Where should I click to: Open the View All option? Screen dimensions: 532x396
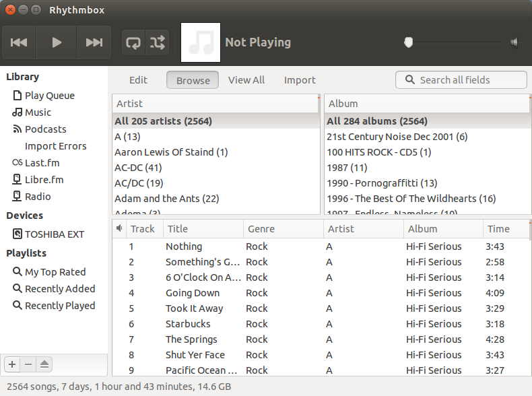246,80
